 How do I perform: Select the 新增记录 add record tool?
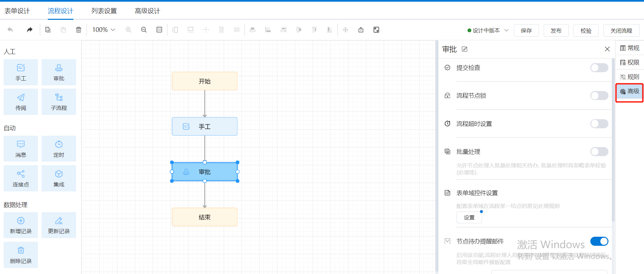21,225
